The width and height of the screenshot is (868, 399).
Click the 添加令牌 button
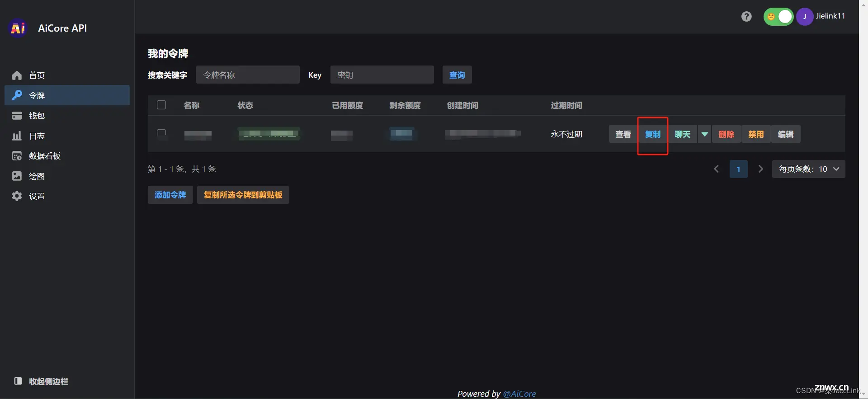pyautogui.click(x=170, y=195)
